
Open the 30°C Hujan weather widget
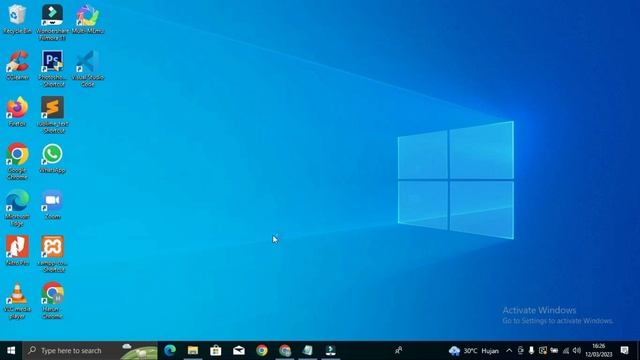pyautogui.click(x=473, y=351)
